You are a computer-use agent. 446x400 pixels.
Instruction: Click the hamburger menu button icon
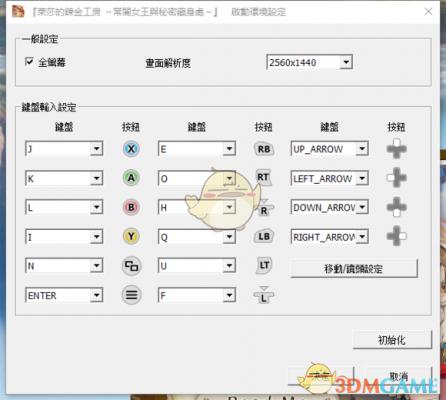131,295
